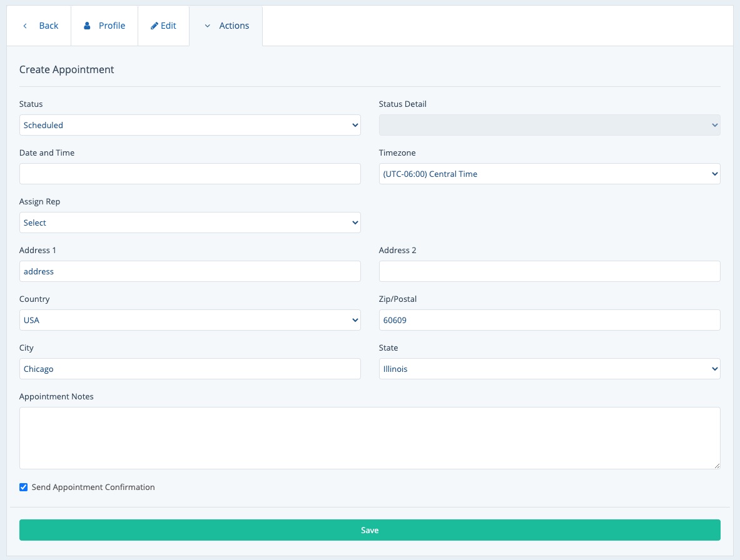Click the Edit pencil icon
The width and height of the screenshot is (740, 560).
(x=155, y=26)
